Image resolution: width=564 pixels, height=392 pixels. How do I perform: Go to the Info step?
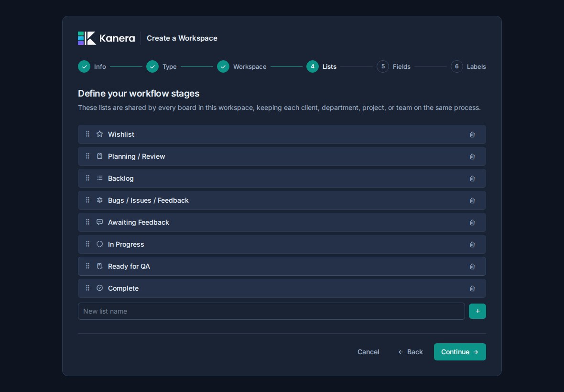tap(92, 66)
